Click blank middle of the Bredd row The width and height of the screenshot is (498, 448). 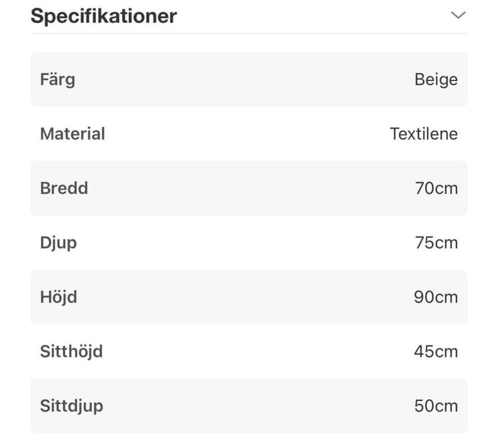point(249,188)
